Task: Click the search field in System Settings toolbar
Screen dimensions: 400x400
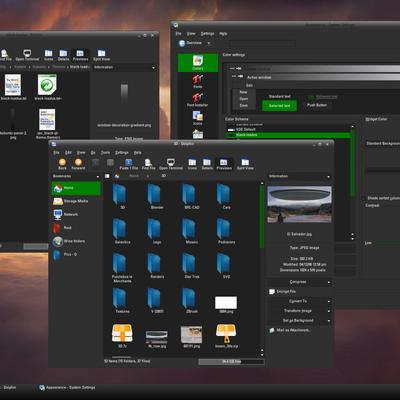Action: (263, 43)
